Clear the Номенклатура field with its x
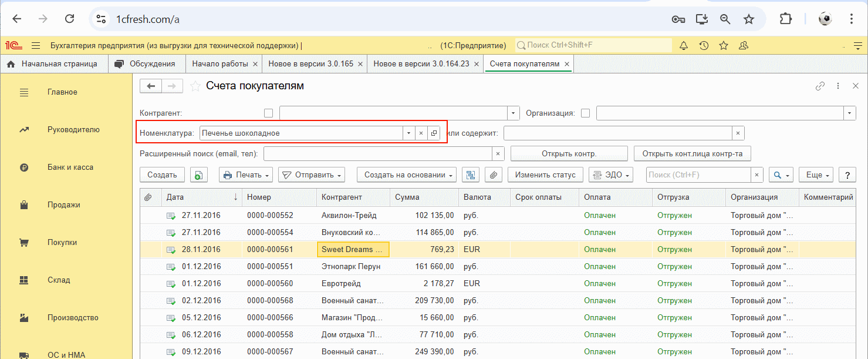 (x=421, y=133)
